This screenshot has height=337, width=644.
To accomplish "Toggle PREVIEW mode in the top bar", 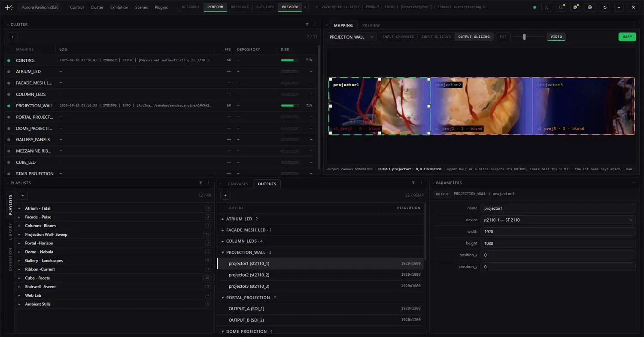I will (290, 7).
